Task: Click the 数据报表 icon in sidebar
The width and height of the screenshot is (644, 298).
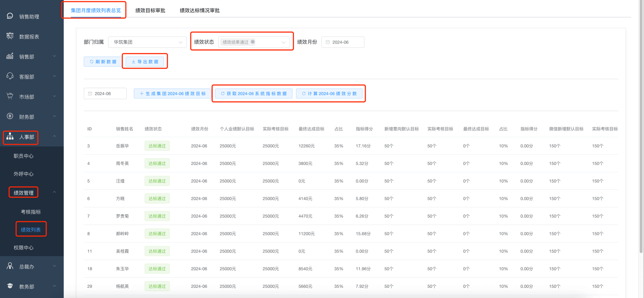Action: (x=10, y=36)
